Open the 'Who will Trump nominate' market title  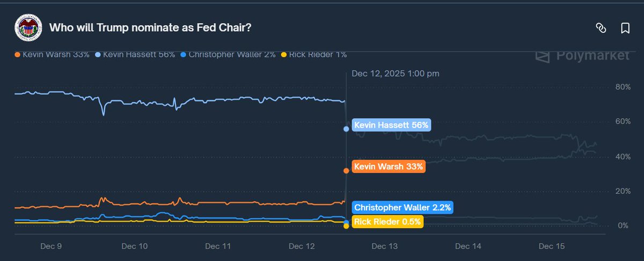pyautogui.click(x=151, y=27)
